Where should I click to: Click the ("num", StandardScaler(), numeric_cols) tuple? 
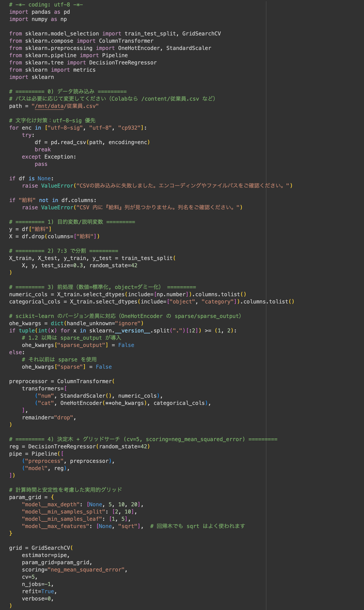[97, 396]
